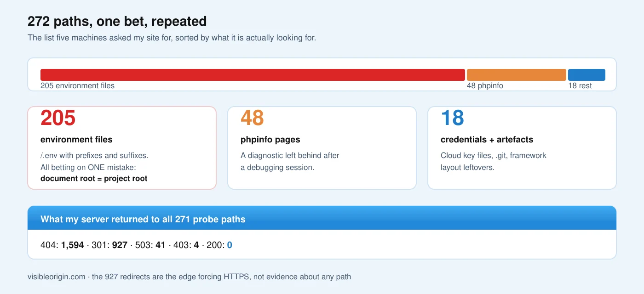Image resolution: width=644 pixels, height=294 pixels.
Task: Click the red environment files bar segment
Action: [253, 75]
